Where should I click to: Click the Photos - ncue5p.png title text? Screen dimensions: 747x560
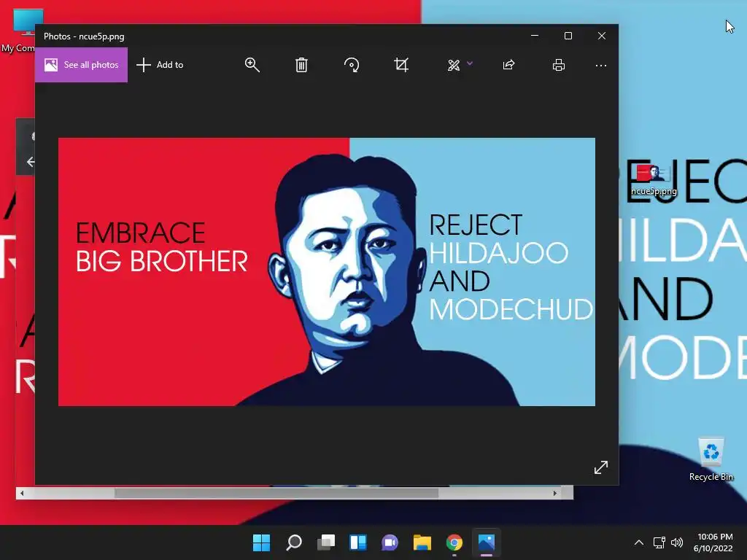point(84,36)
